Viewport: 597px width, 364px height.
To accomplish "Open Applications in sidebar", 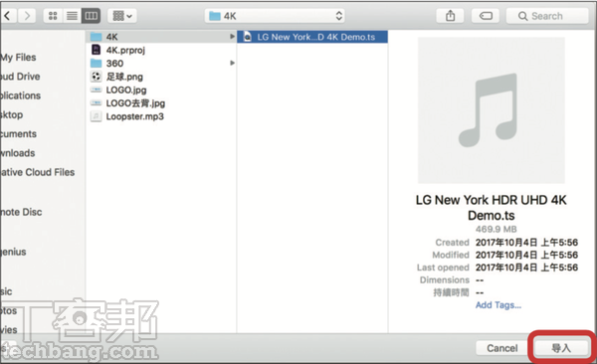I will coord(20,95).
